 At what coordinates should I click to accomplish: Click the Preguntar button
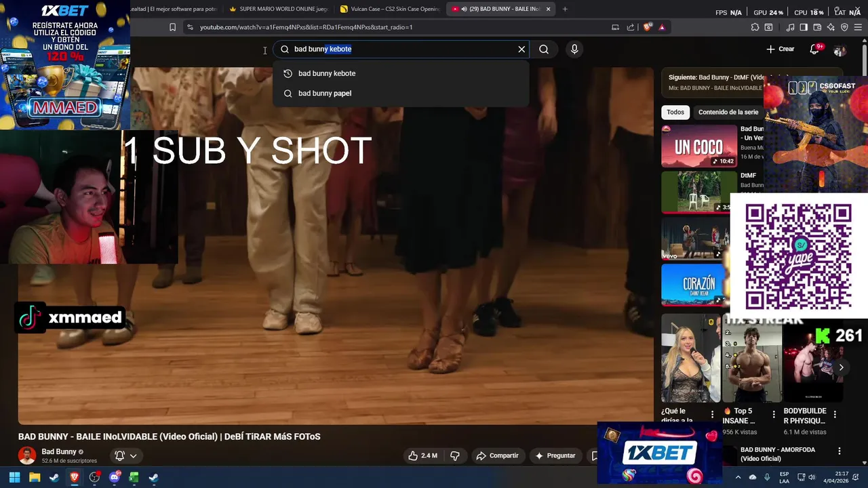click(x=555, y=455)
